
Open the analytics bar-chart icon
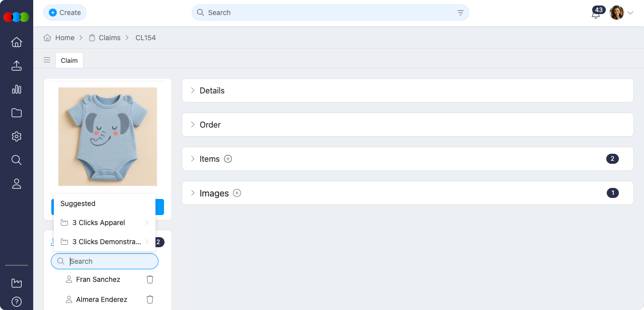pyautogui.click(x=16, y=89)
